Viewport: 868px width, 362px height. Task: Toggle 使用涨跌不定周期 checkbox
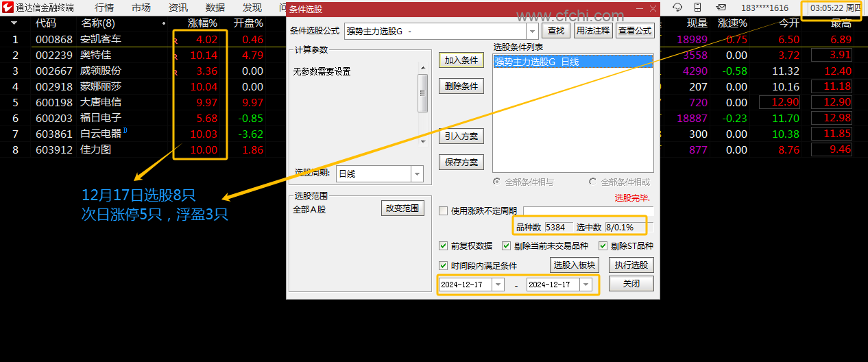coord(444,211)
